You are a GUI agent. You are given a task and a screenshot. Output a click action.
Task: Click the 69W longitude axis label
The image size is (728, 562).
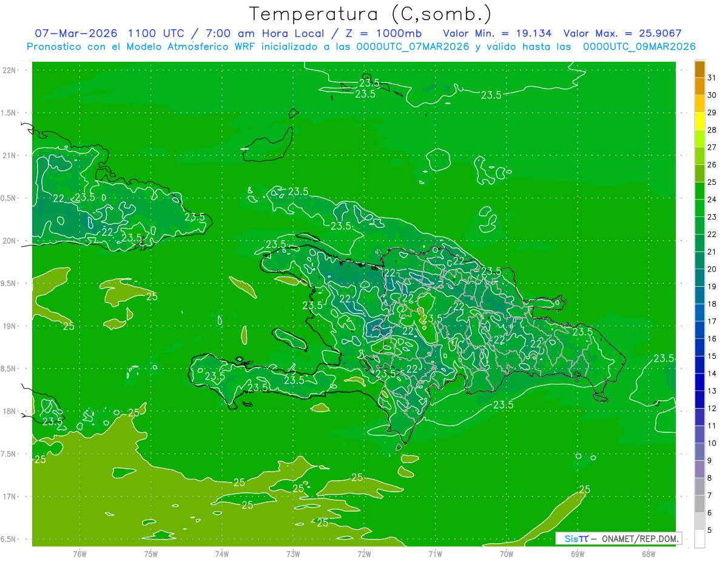coord(578,553)
